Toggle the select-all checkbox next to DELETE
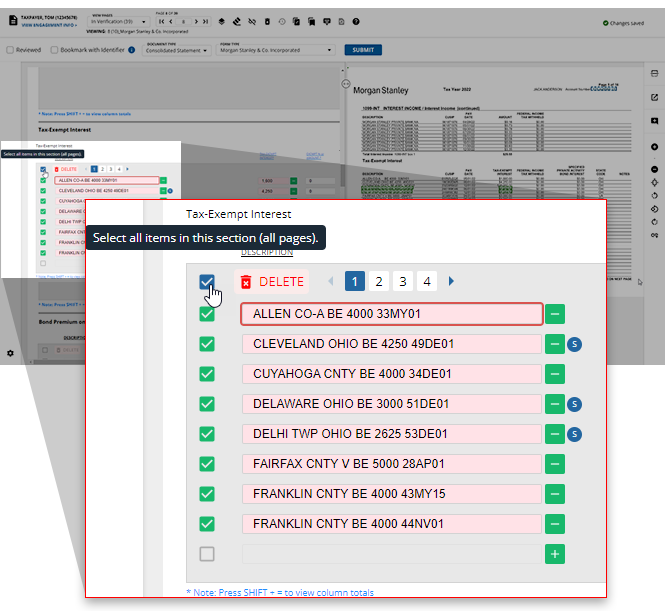The height and width of the screenshot is (611, 665). point(207,282)
